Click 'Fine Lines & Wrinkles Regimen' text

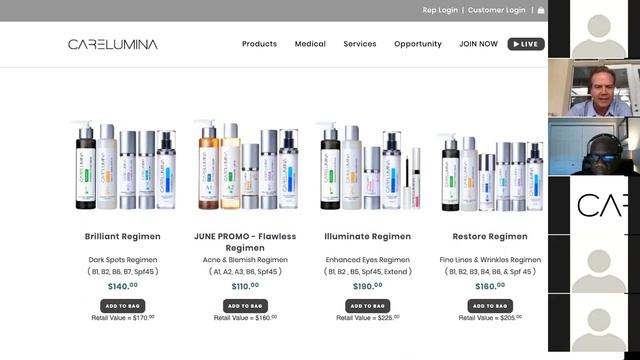click(x=490, y=260)
